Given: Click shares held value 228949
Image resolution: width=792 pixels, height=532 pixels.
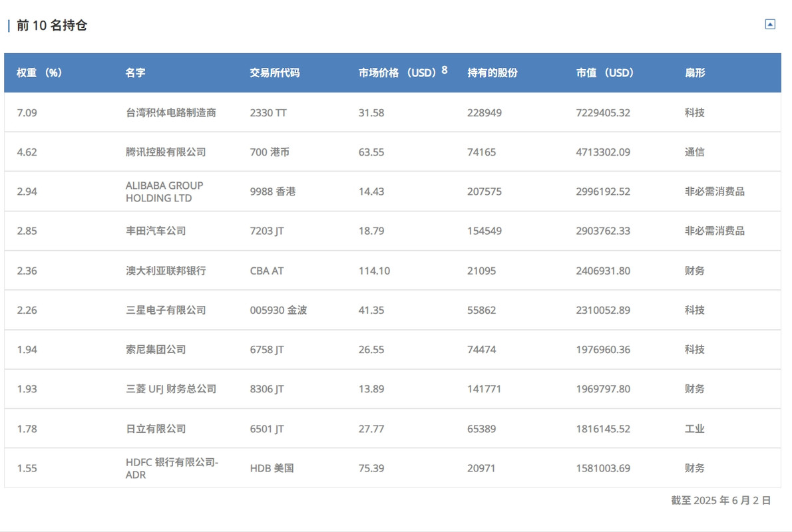Looking at the screenshot, I should (485, 112).
